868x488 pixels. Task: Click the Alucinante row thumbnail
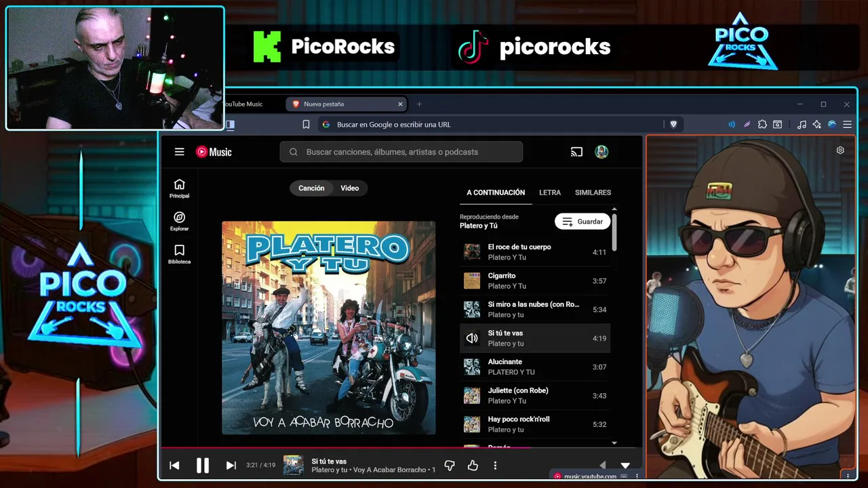(x=472, y=367)
